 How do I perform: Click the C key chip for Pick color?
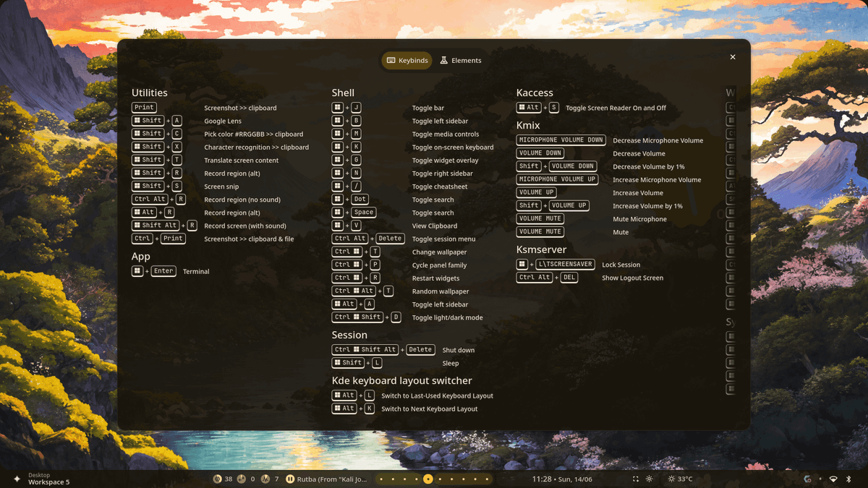(176, 134)
